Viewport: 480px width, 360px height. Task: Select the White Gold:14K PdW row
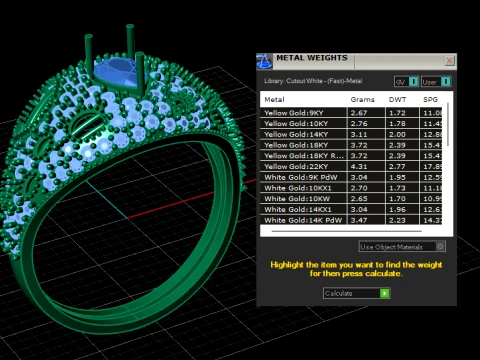351,220
